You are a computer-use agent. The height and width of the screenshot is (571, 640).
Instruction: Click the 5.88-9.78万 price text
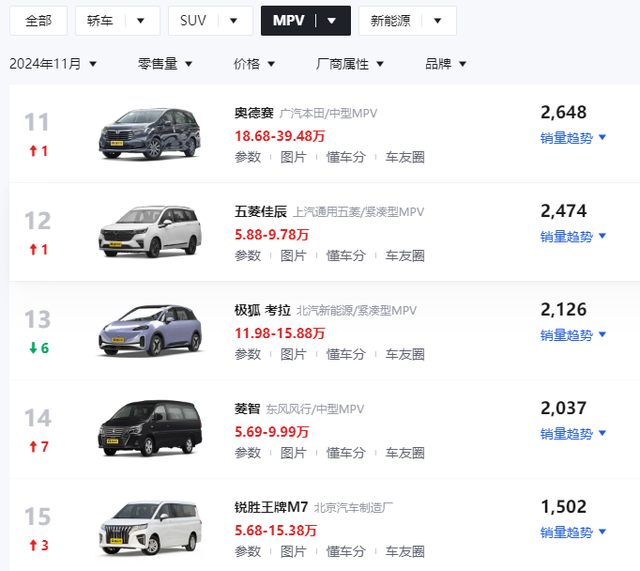point(272,235)
